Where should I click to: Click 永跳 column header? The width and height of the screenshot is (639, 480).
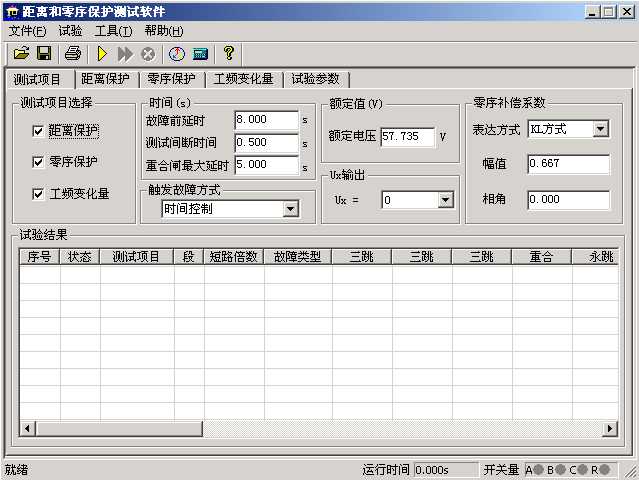click(x=595, y=257)
